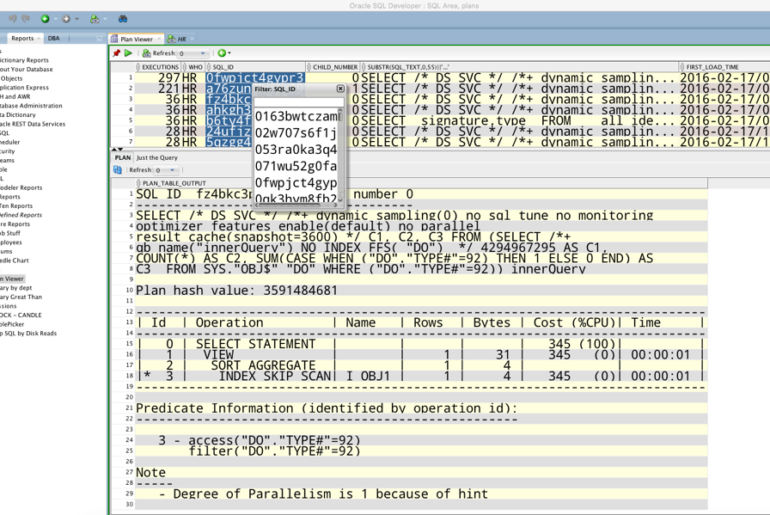
Task: Click the FIRST_LOAD_TIME column header
Action: tap(713, 67)
